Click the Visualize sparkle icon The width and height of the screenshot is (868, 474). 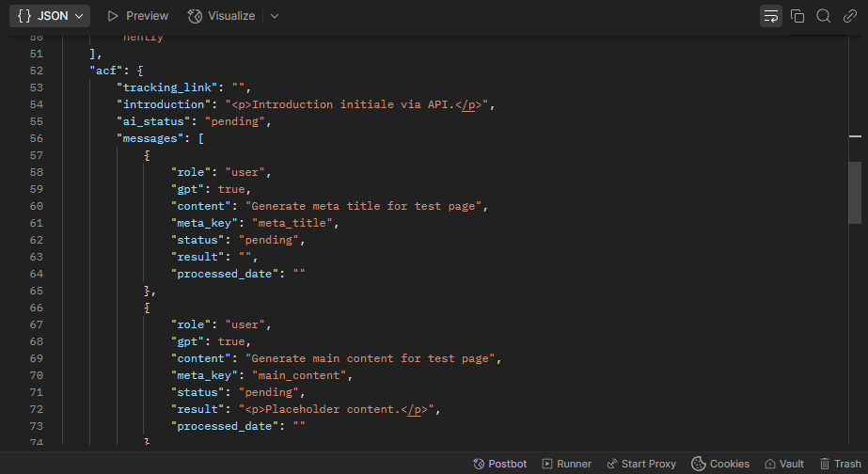click(x=195, y=16)
